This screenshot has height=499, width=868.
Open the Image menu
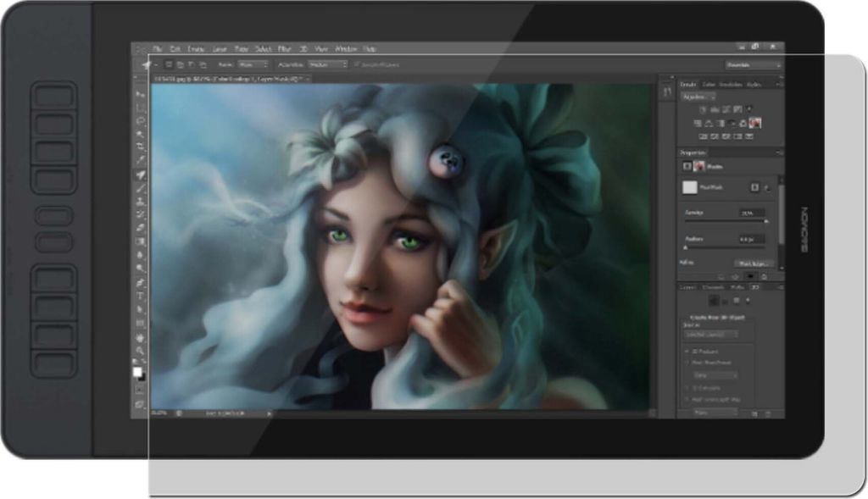(x=196, y=48)
